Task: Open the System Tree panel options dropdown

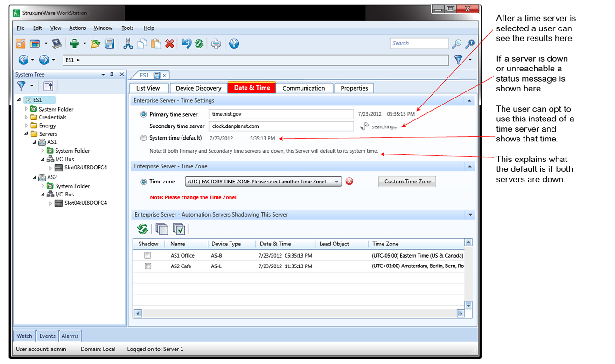Action: point(103,75)
